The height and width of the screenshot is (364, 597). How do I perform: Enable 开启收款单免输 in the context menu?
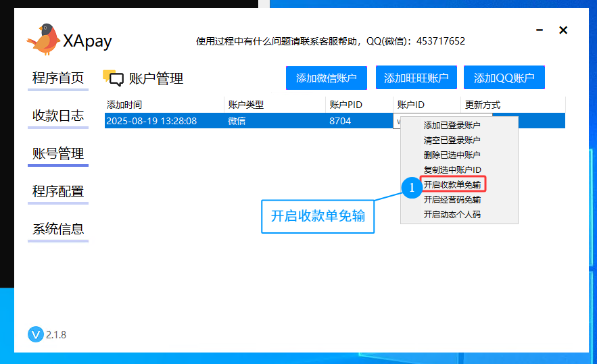(452, 185)
